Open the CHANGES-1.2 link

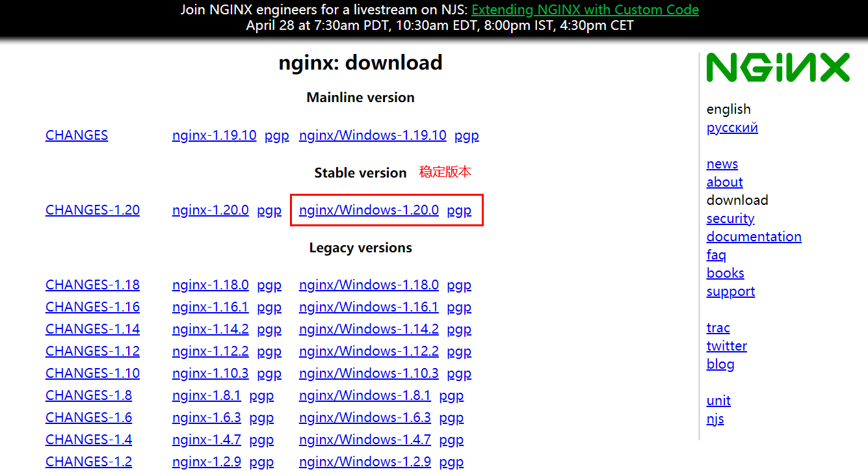88,462
